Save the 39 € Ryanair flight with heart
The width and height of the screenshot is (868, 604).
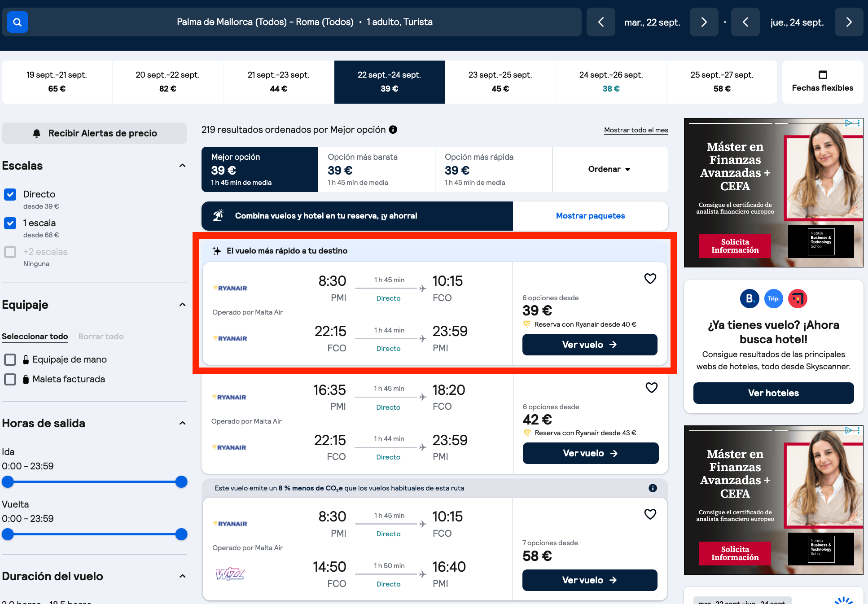click(x=650, y=279)
